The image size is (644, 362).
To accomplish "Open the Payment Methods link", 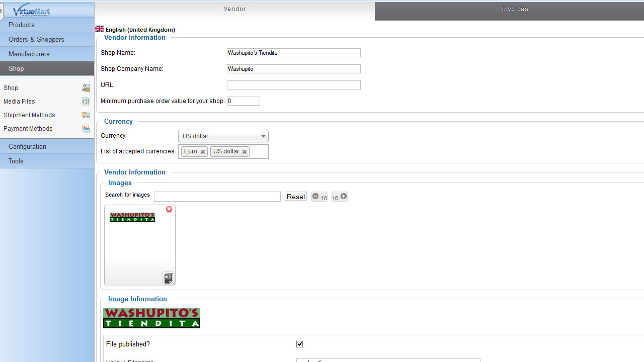I will pyautogui.click(x=28, y=129).
